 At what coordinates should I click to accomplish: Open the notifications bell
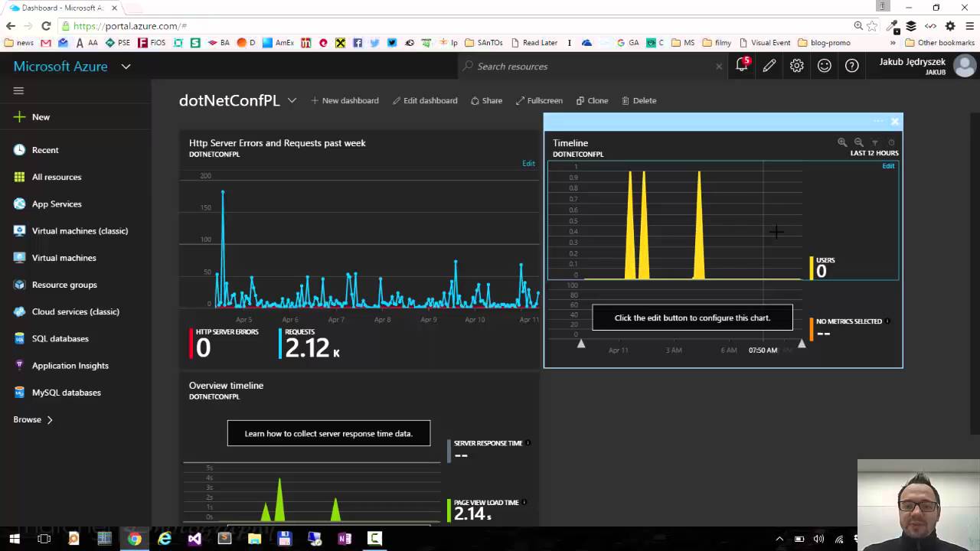(742, 66)
